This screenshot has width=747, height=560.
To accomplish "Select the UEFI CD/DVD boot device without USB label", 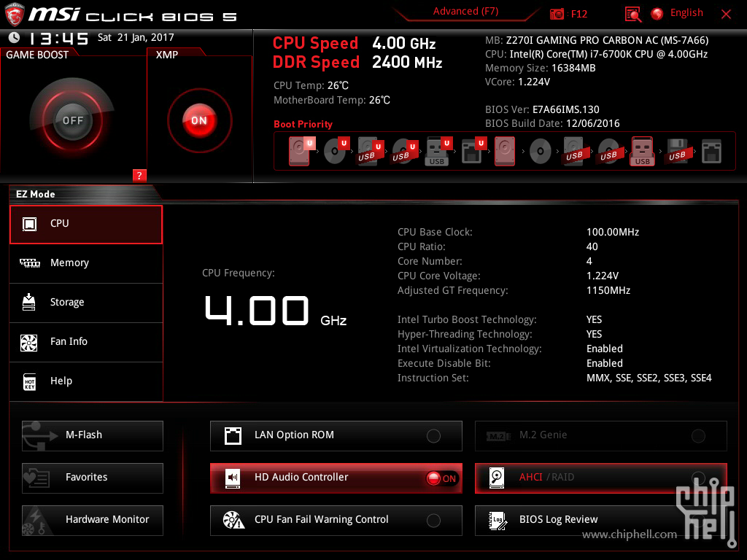I will [336, 151].
